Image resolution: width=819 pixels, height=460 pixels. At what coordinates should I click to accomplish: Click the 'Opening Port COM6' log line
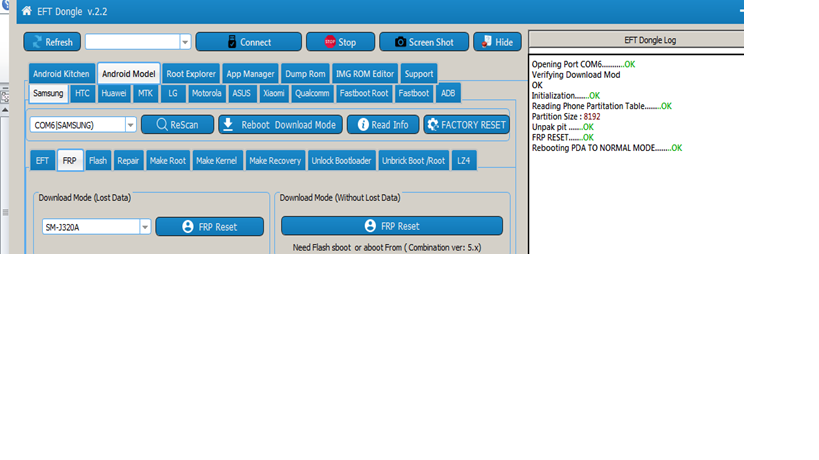pos(583,64)
